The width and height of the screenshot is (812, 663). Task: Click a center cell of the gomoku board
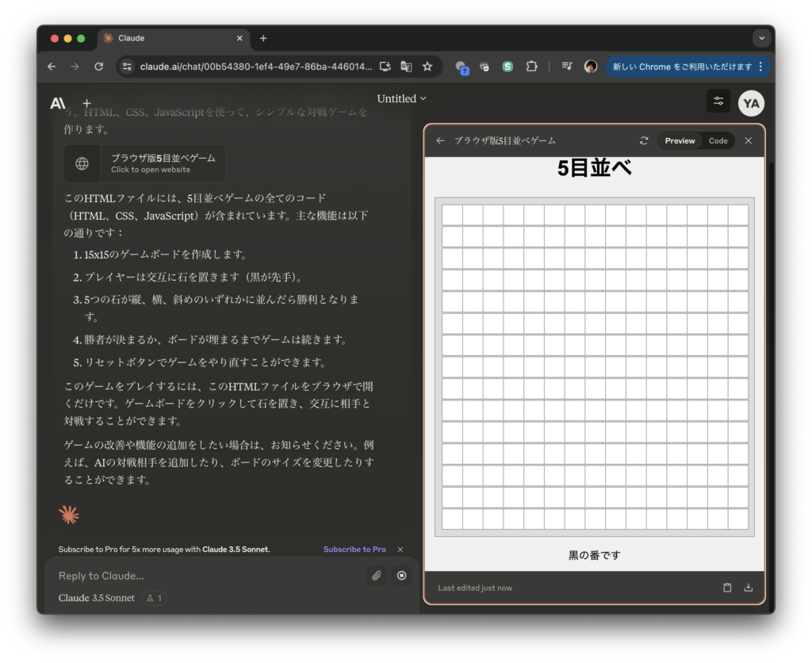pyautogui.click(x=595, y=367)
